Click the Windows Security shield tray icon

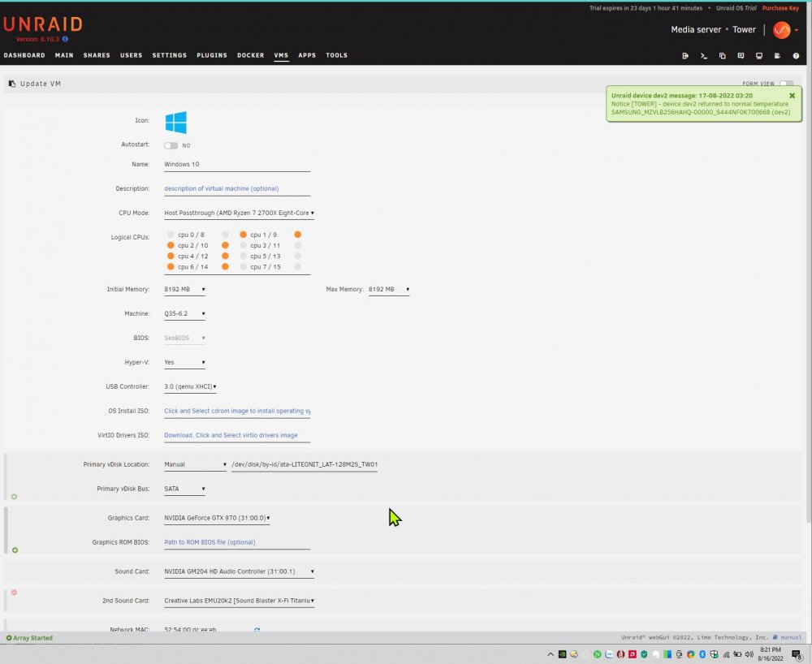[x=714, y=654]
